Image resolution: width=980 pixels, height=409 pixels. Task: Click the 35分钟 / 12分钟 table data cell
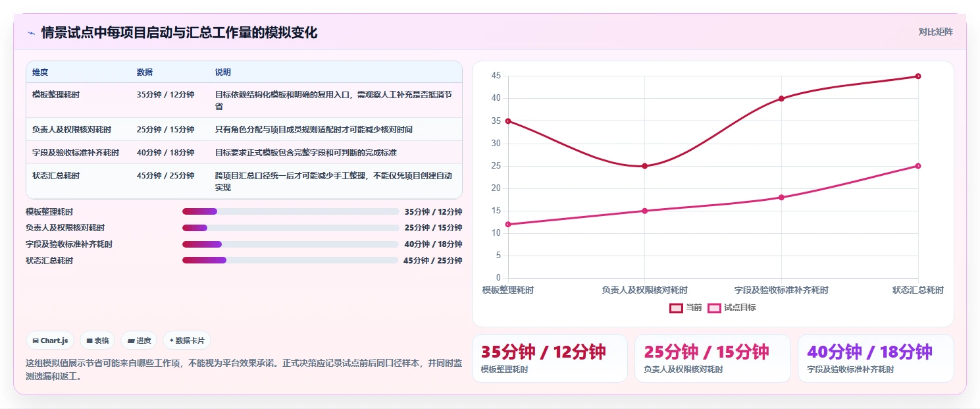tap(170, 100)
